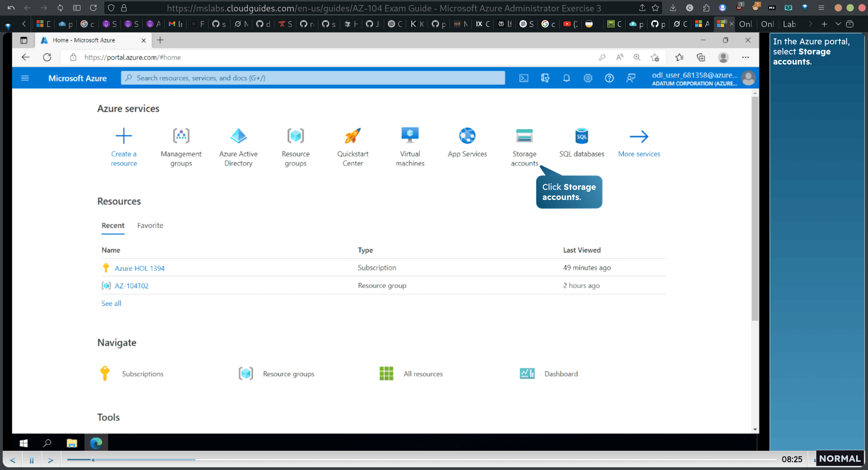Click the outer browser URL bar
Image resolution: width=868 pixels, height=470 pixels.
(x=384, y=8)
